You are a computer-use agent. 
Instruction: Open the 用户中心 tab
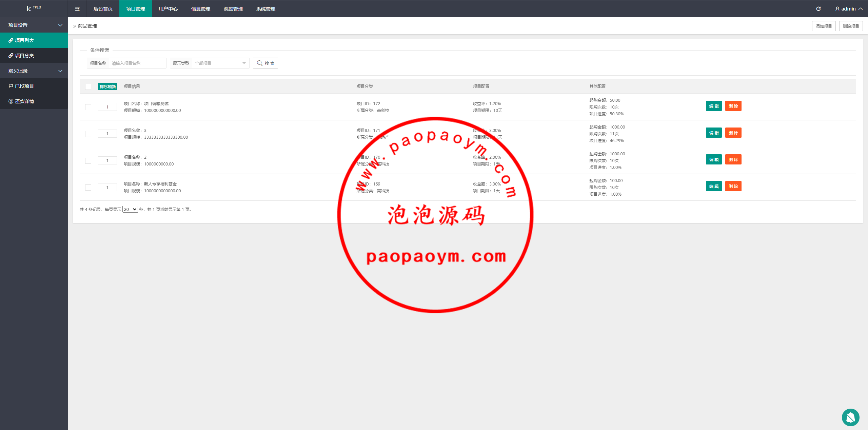click(168, 9)
